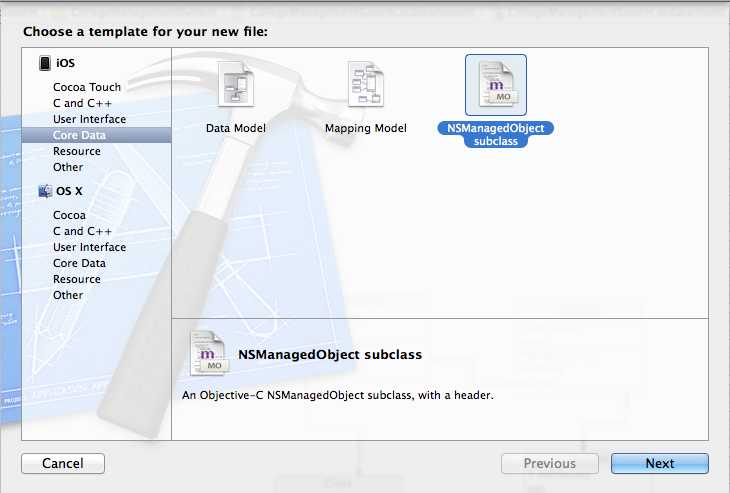730x493 pixels.
Task: Select C and C++ under OS X
Action: (82, 231)
